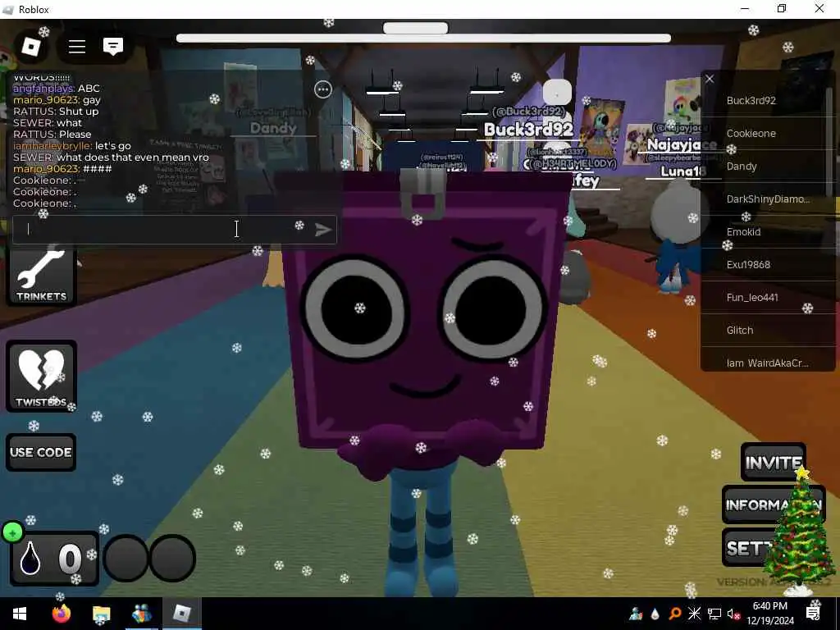
Task: Open the people app taskbar icon
Action: tap(141, 614)
